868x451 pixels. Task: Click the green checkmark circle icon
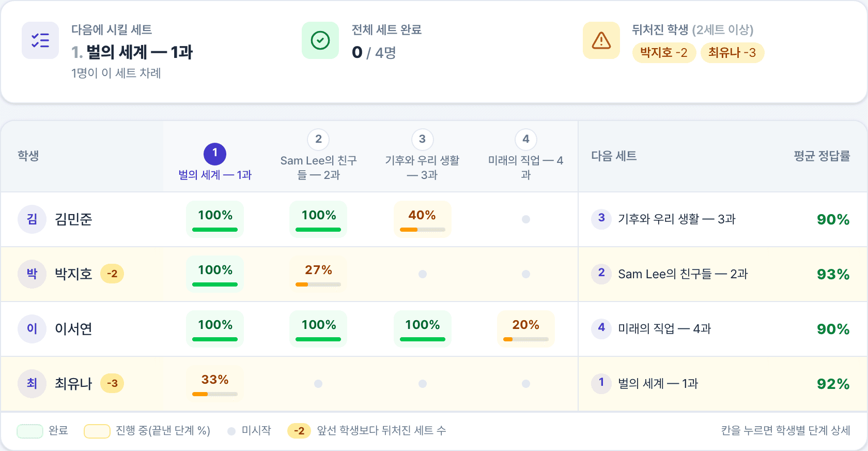[x=320, y=40]
